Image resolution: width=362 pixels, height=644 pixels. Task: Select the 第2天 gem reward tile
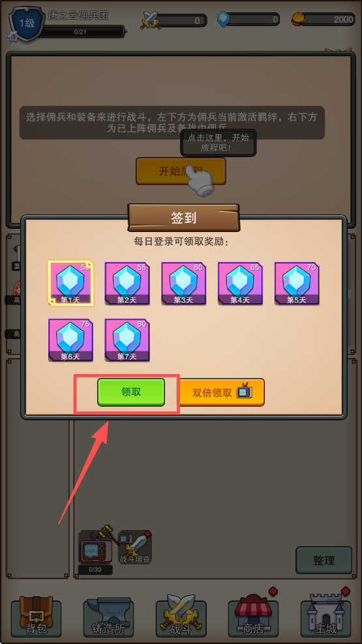point(127,284)
